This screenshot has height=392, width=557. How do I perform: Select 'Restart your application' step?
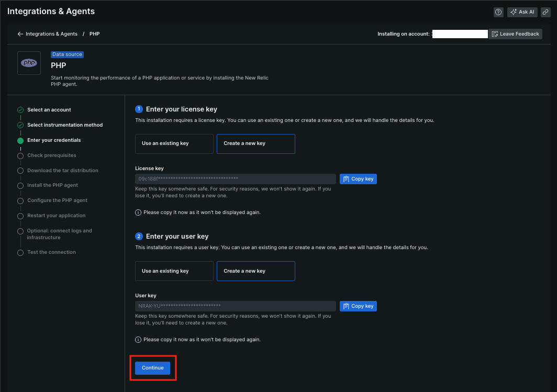click(x=57, y=216)
